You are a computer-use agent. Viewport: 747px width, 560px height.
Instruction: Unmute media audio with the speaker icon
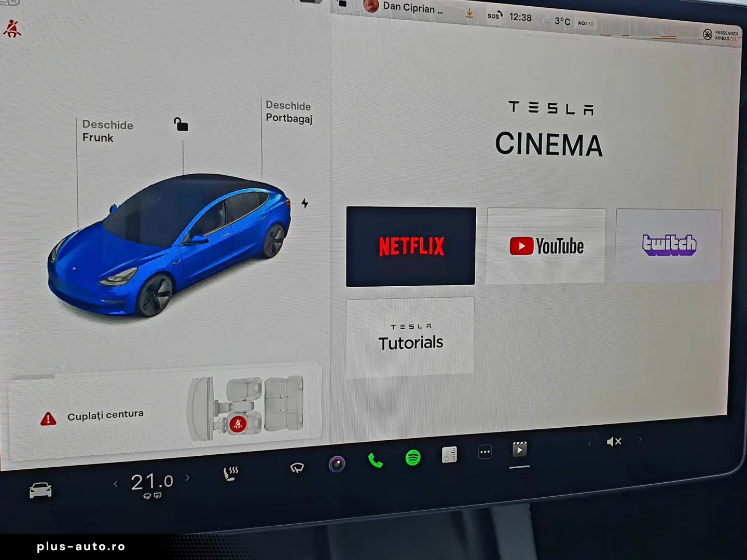point(614,441)
